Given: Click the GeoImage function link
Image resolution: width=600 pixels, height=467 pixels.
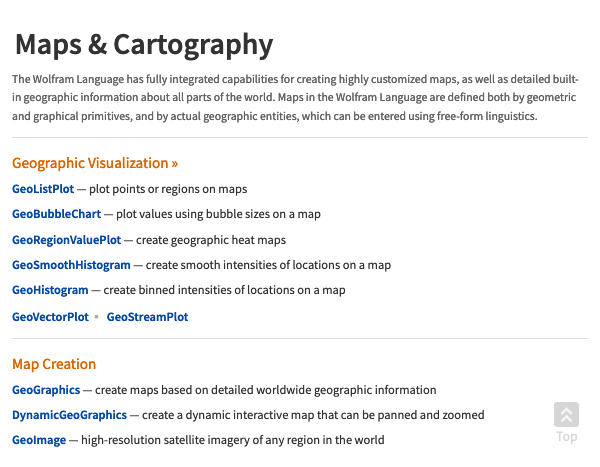Looking at the screenshot, I should click(39, 440).
